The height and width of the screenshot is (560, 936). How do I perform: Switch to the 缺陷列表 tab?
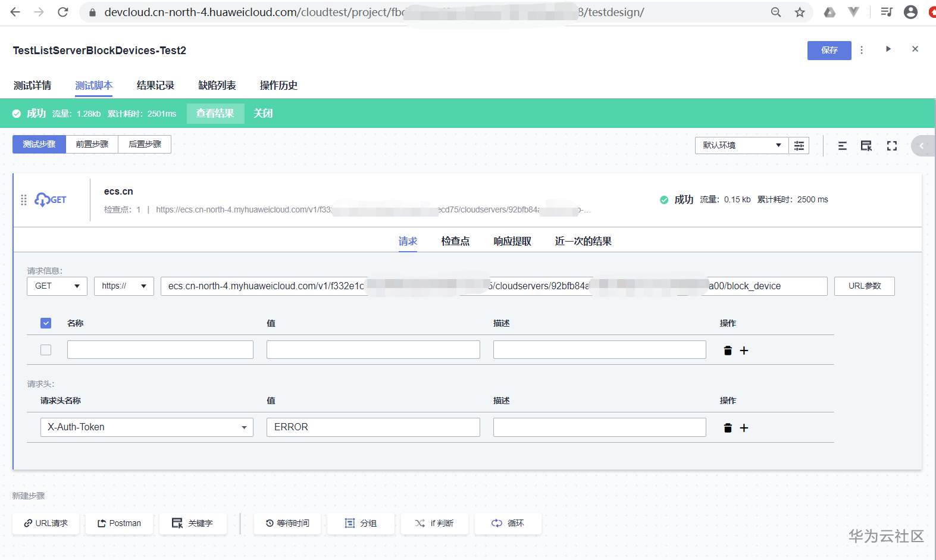click(x=217, y=86)
